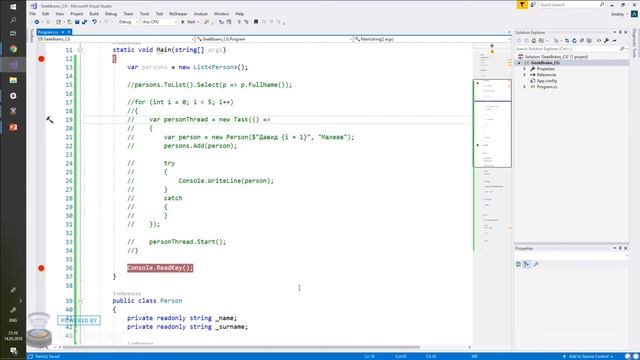Click the Start debugging button
This screenshot has height=360, width=640.
coord(189,22)
